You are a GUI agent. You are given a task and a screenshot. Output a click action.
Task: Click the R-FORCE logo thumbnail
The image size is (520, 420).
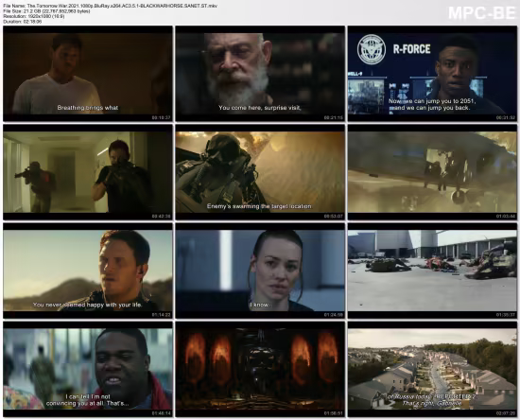432,74
